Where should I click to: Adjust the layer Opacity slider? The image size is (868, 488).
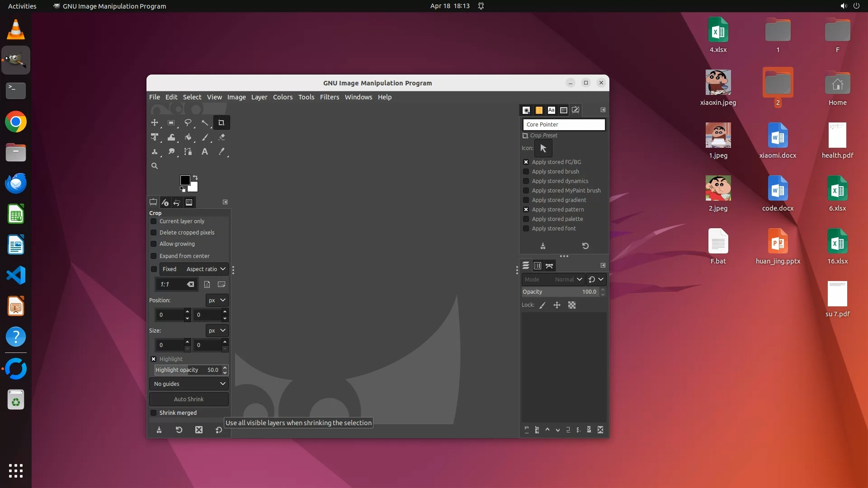coord(560,292)
